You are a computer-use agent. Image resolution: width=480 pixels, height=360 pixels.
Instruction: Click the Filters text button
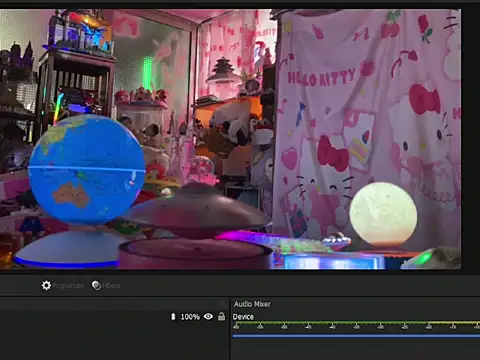pyautogui.click(x=111, y=286)
